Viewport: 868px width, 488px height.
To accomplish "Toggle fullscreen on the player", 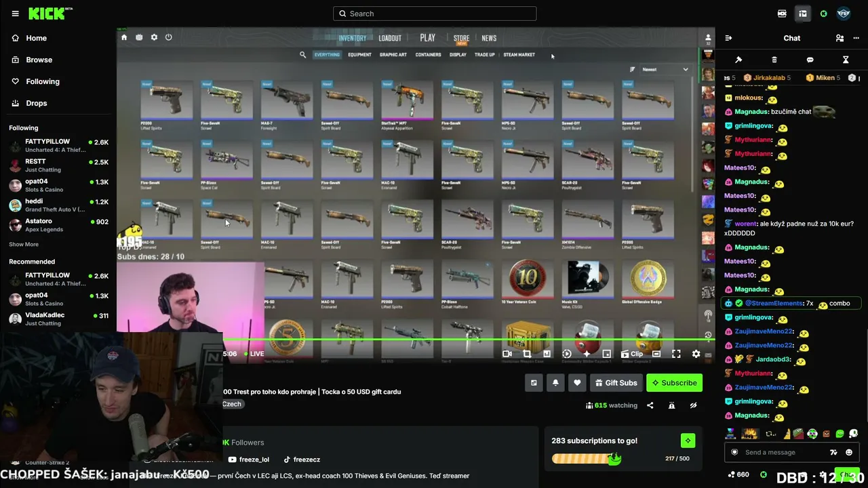I will coord(676,354).
